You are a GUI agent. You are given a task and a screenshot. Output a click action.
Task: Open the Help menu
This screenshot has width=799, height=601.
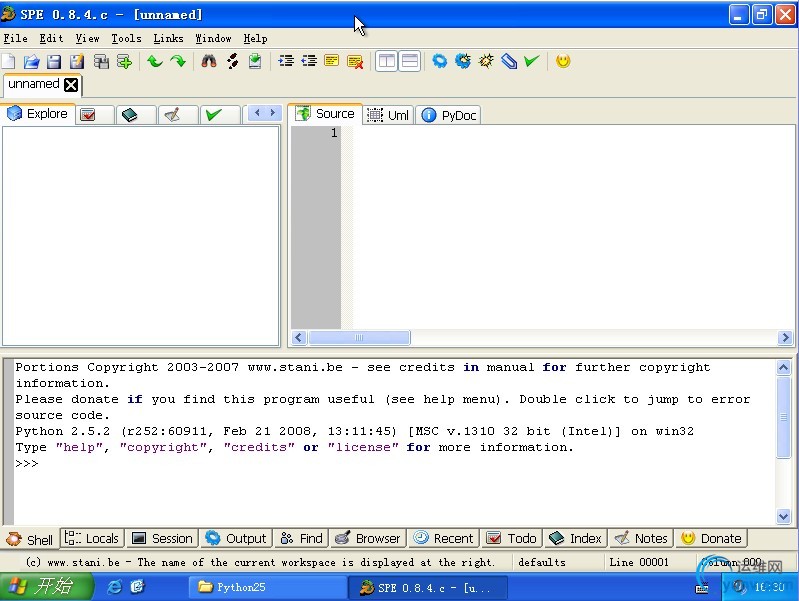[x=255, y=39]
